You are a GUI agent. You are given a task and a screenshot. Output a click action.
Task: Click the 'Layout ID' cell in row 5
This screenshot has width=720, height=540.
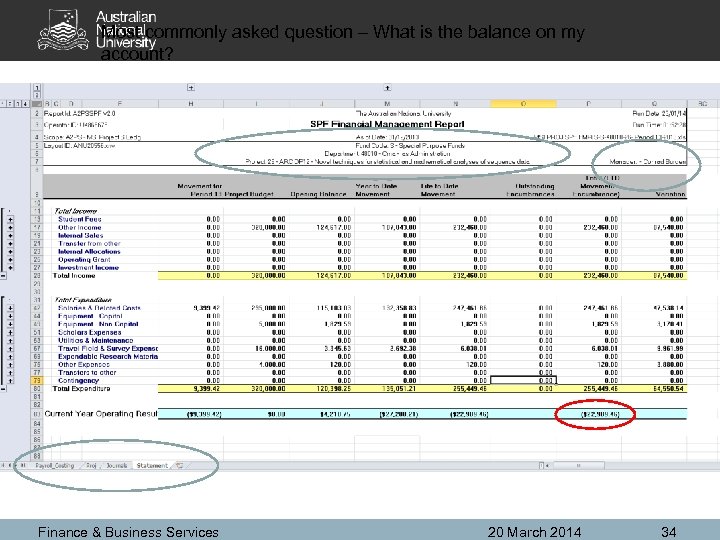(x=79, y=146)
